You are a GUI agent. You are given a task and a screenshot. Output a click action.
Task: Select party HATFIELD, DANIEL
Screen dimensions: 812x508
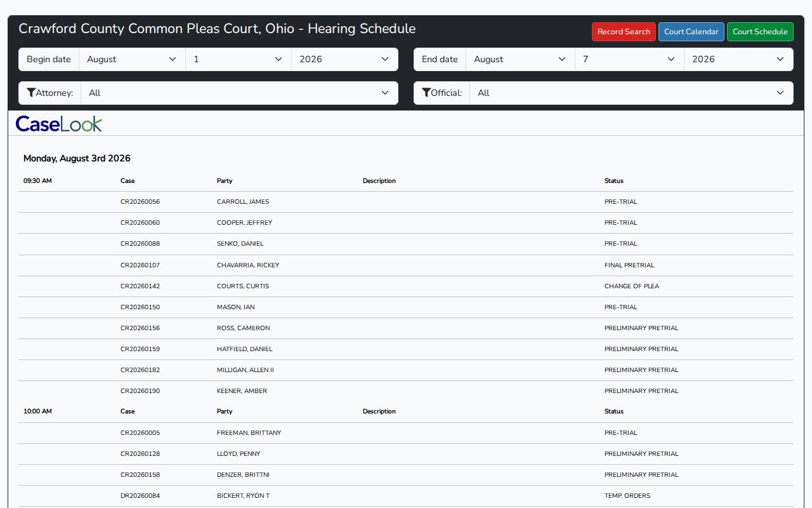coord(244,349)
